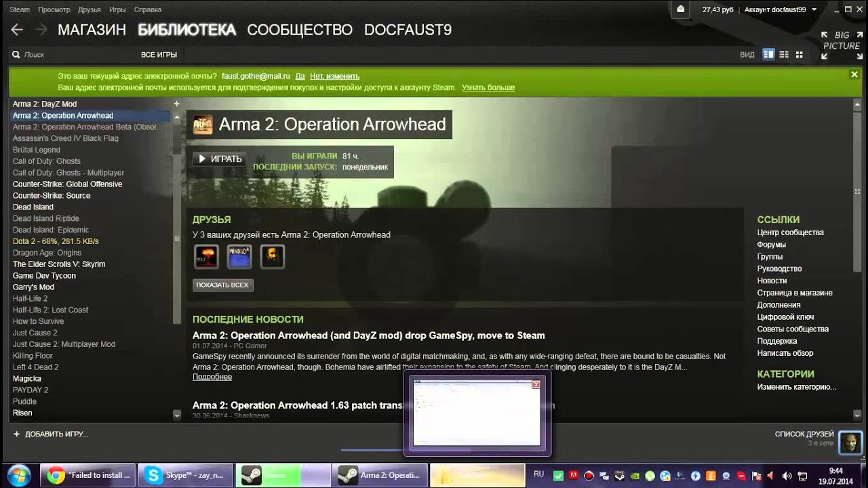868x488 pixels.
Task: Switch to grid view layout
Action: tap(799, 54)
